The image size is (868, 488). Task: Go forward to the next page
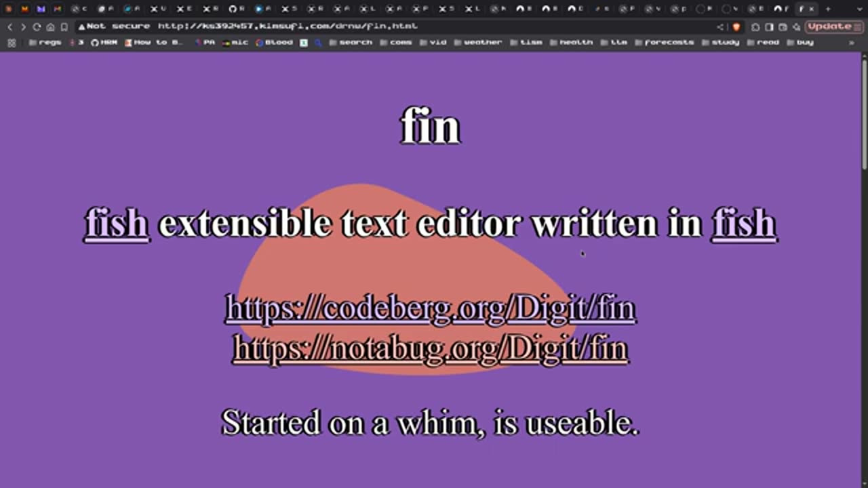click(23, 26)
